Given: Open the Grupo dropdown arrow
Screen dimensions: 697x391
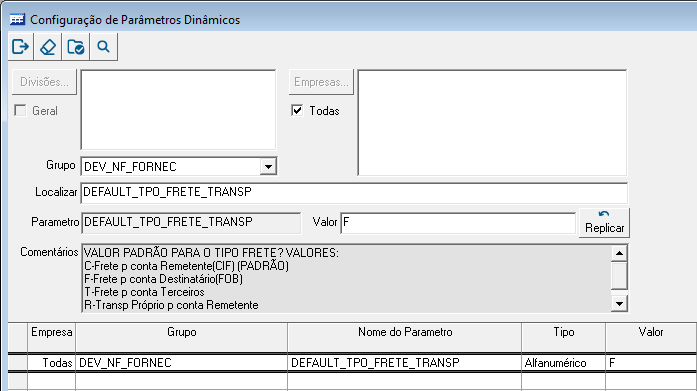Looking at the screenshot, I should (x=268, y=167).
